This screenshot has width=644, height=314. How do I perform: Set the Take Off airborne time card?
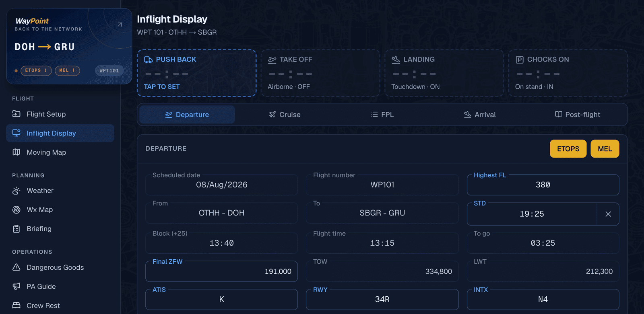pyautogui.click(x=320, y=73)
